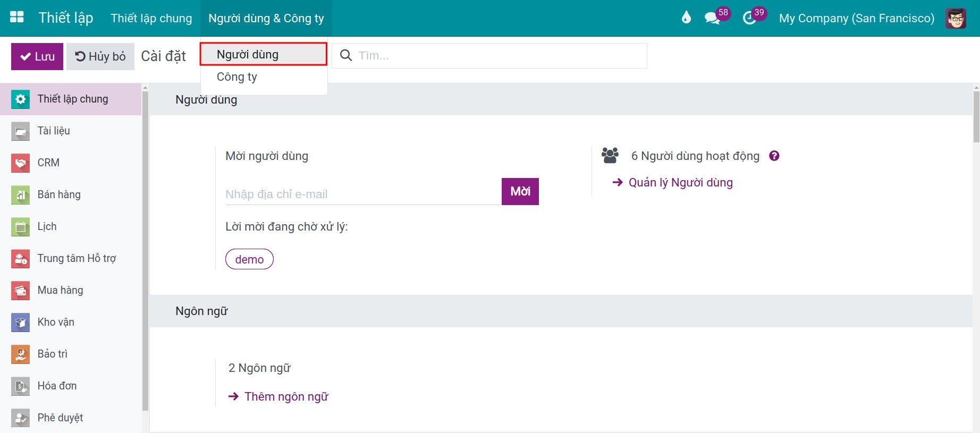Click the Trung tâm Hỗ trợ icon

tap(20, 258)
